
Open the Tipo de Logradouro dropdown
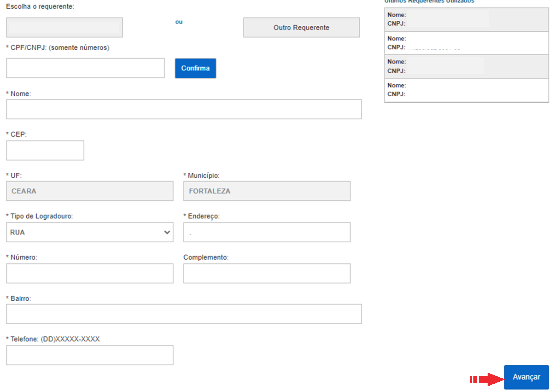pyautogui.click(x=90, y=232)
